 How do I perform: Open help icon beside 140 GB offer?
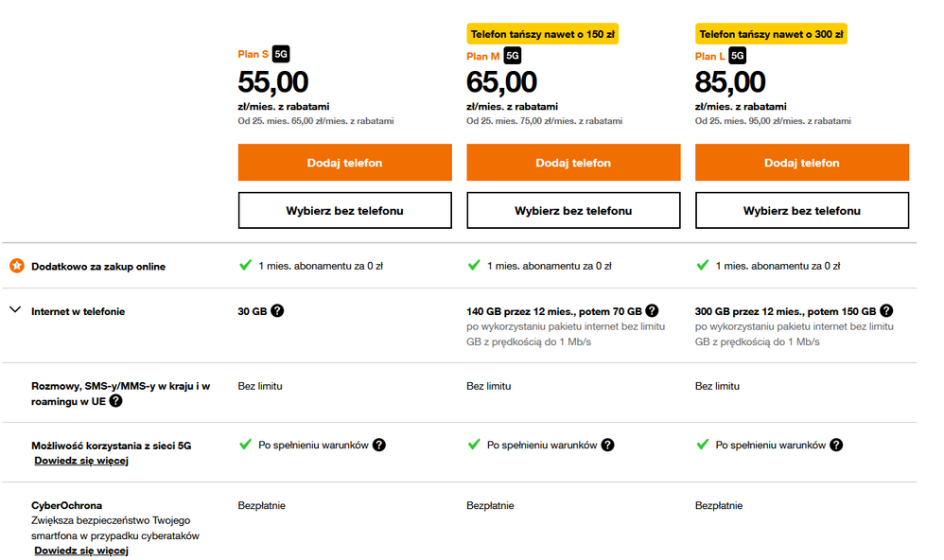click(653, 311)
